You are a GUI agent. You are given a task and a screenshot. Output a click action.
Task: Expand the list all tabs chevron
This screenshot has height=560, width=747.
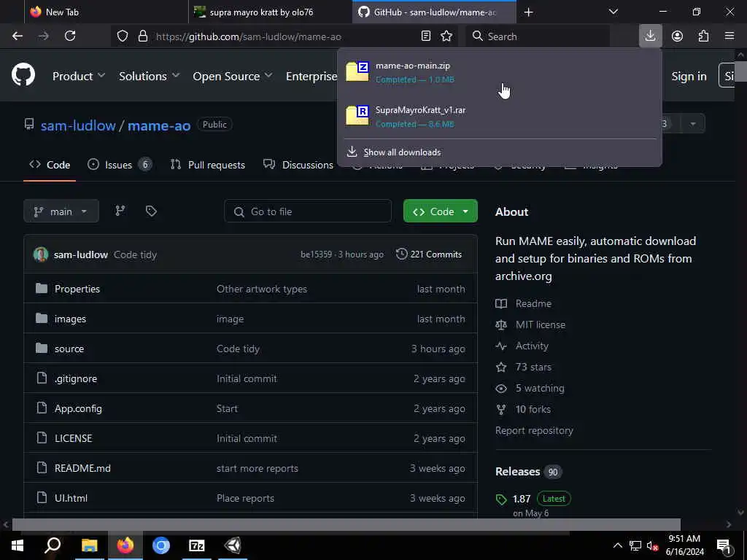coord(614,12)
